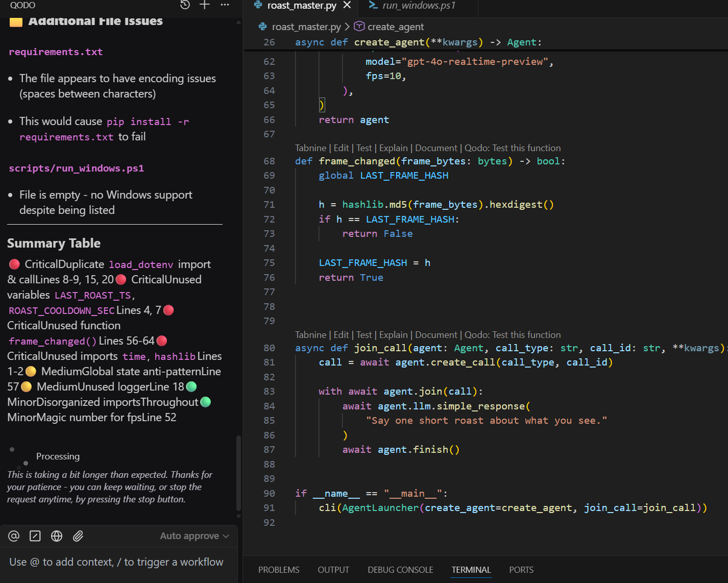Click Qodo: Test this function above frame_changed
This screenshot has height=583, width=728.
point(513,148)
